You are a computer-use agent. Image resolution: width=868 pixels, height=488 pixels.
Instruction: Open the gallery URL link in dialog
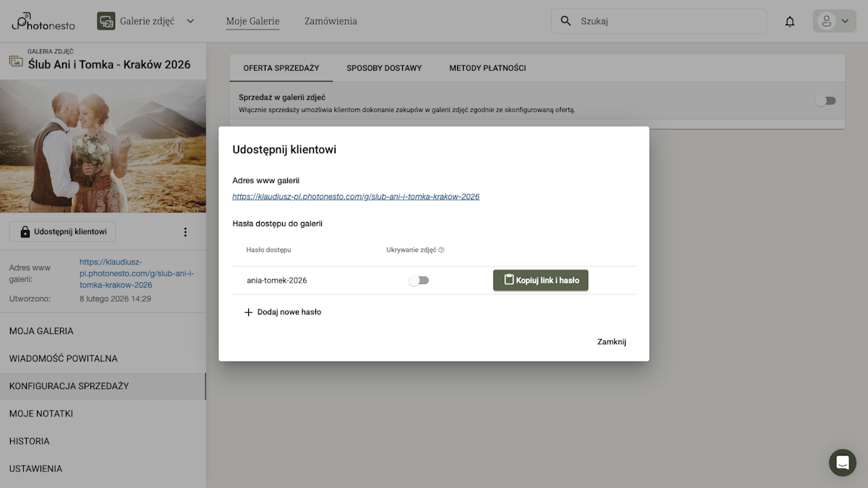pos(356,197)
